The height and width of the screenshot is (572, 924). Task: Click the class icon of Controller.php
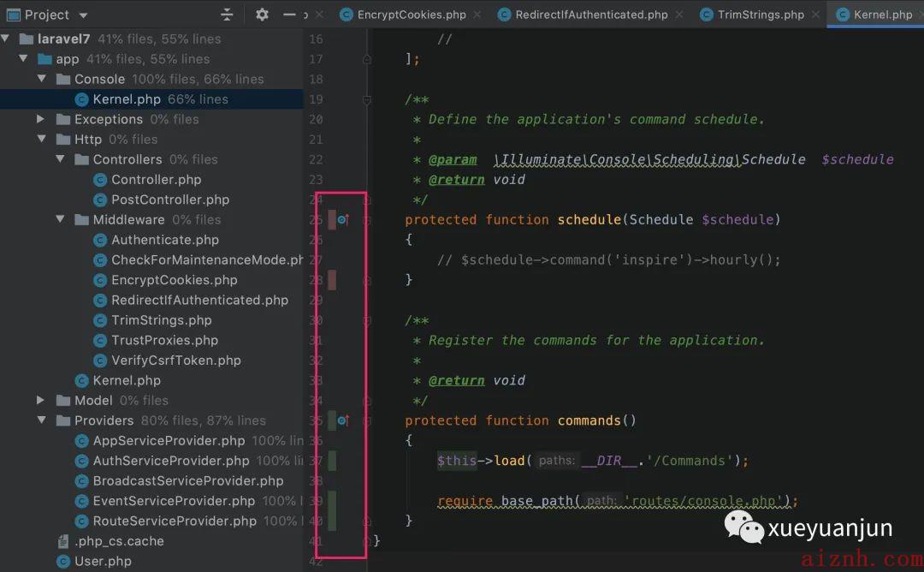click(x=100, y=180)
